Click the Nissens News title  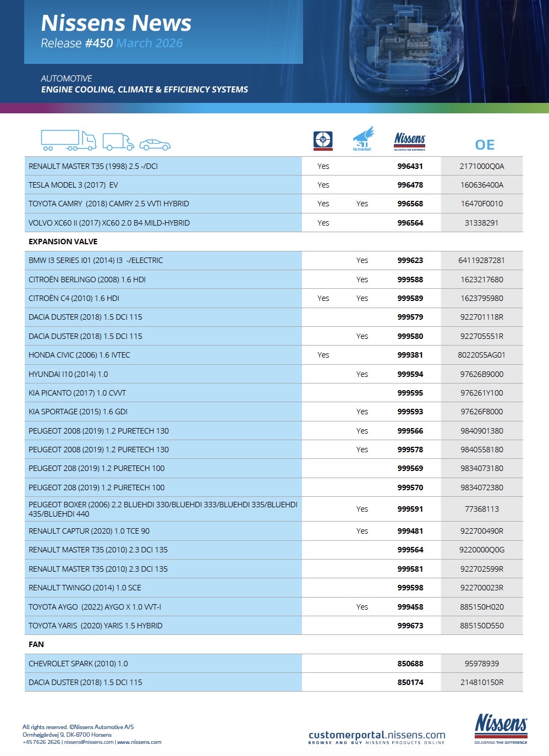[x=116, y=23]
